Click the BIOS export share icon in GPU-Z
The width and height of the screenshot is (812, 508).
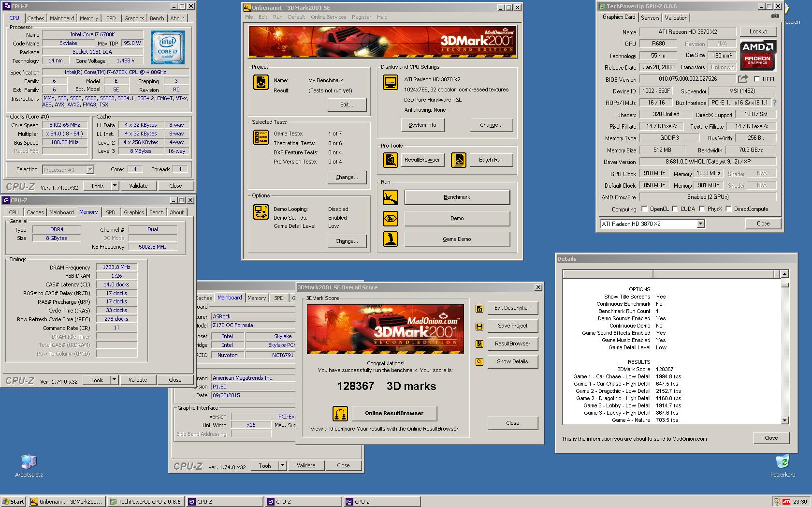pos(743,79)
